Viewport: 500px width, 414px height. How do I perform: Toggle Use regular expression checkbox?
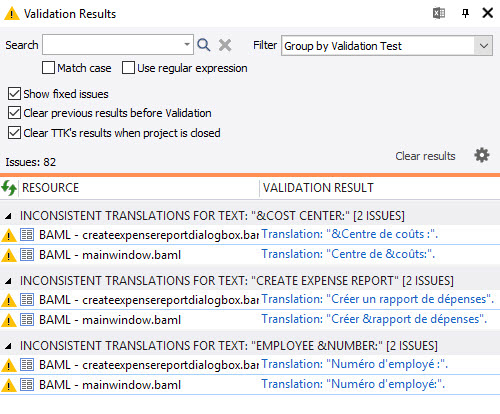[128, 68]
